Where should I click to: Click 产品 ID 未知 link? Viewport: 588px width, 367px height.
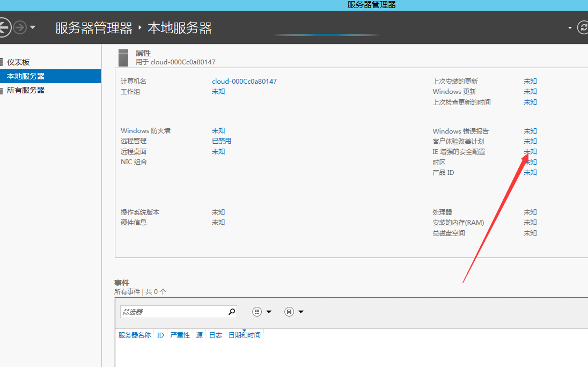tap(530, 172)
